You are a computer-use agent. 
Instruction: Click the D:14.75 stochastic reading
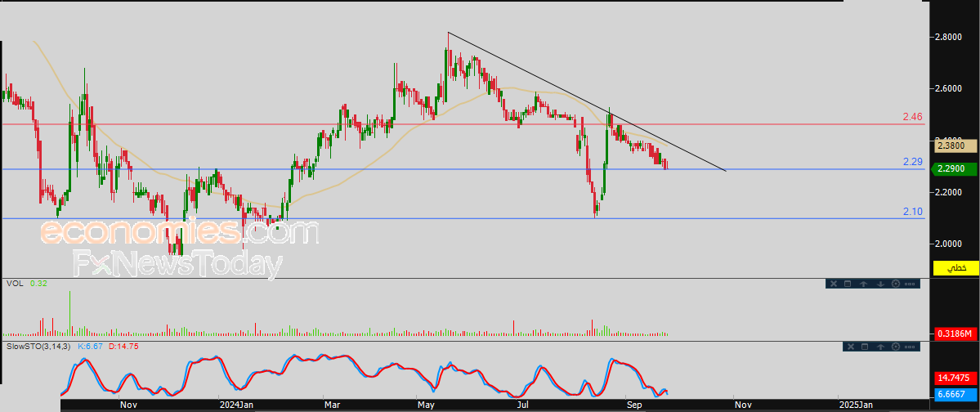(123, 346)
